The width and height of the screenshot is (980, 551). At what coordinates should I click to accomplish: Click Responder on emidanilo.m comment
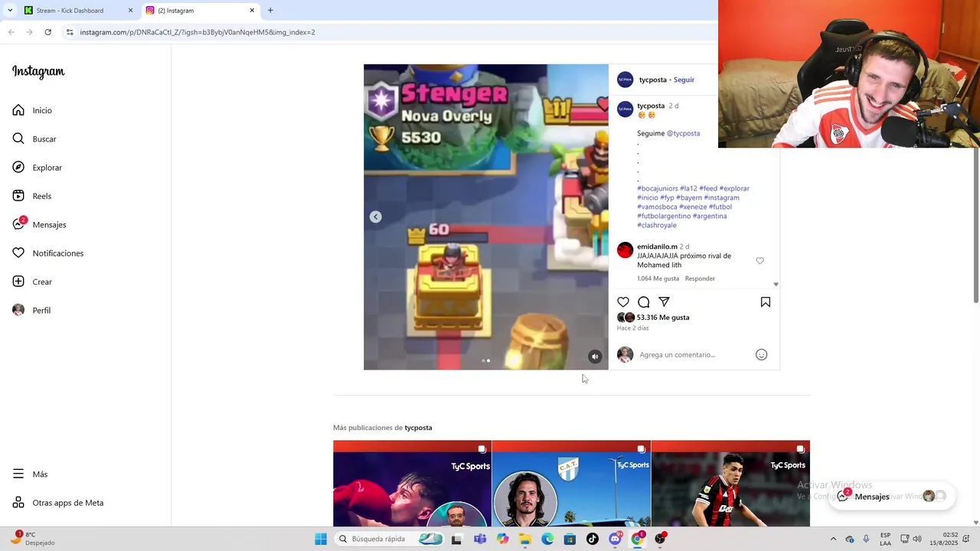tap(700, 279)
